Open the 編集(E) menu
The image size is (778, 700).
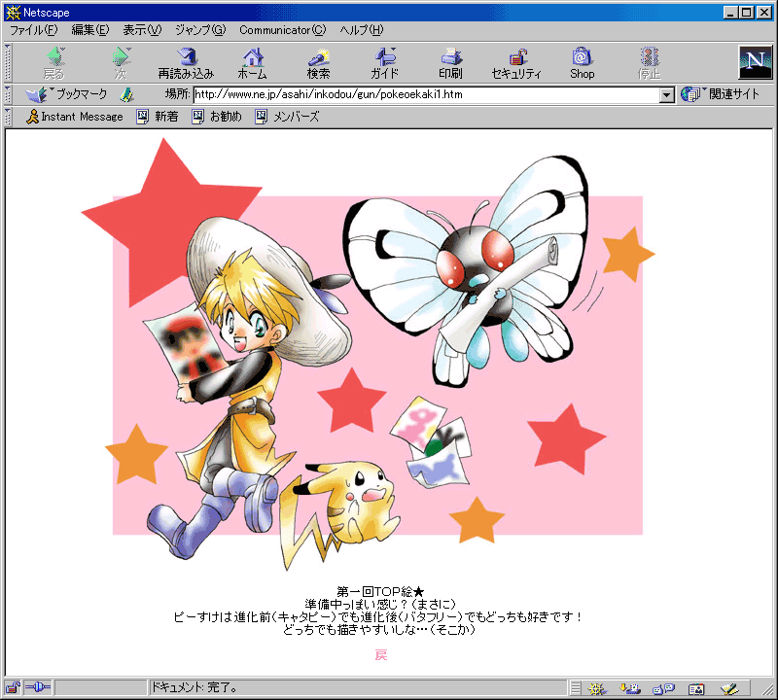89,30
